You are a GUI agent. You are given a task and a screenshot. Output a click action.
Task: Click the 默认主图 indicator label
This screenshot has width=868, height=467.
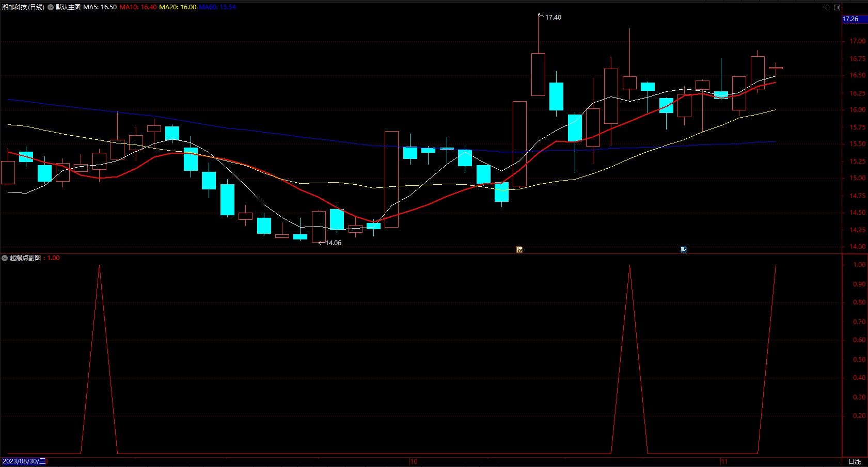pos(68,7)
